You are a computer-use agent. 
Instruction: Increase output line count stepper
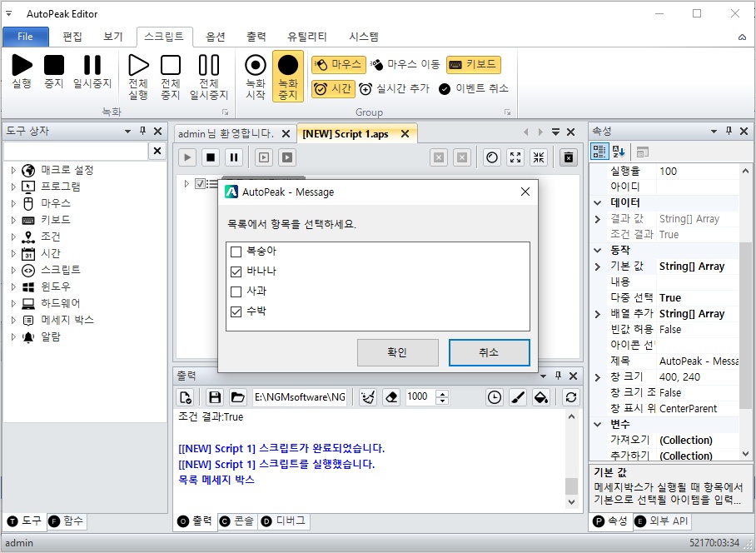pos(442,393)
